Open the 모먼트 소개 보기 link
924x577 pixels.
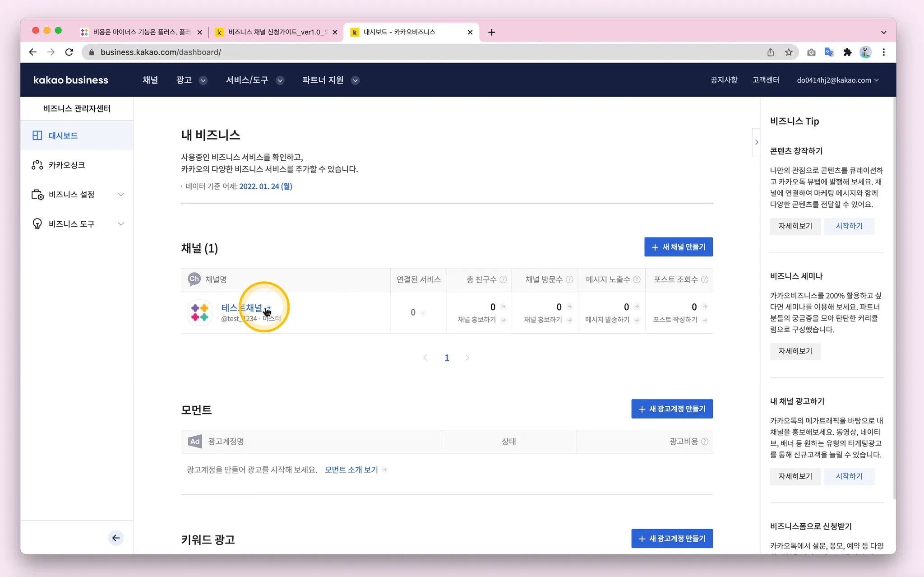pyautogui.click(x=351, y=470)
